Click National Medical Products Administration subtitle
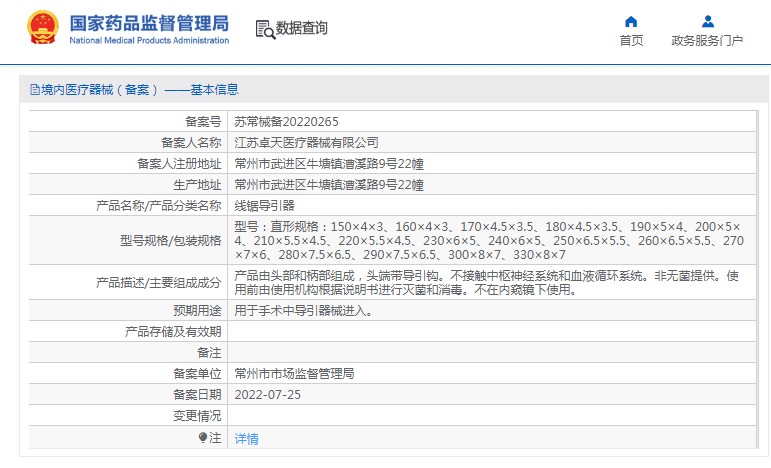 point(149,40)
